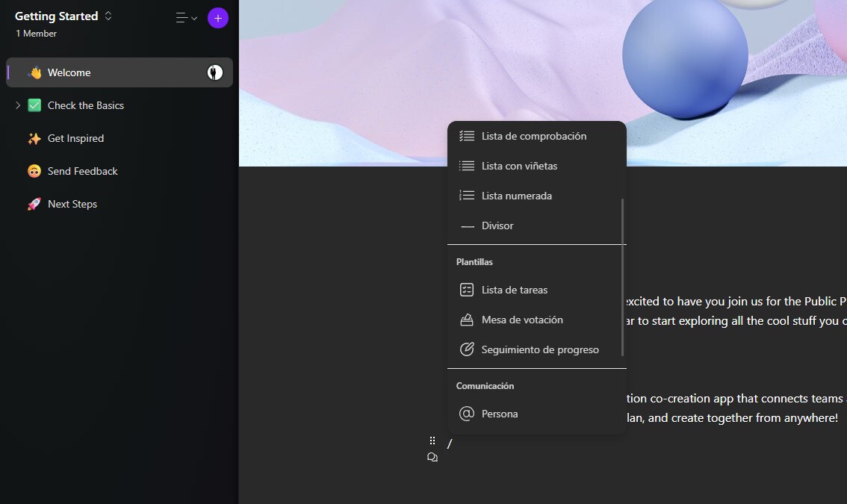847x504 pixels.
Task: Click the rocket icon beside Next Steps
Action: coord(34,203)
